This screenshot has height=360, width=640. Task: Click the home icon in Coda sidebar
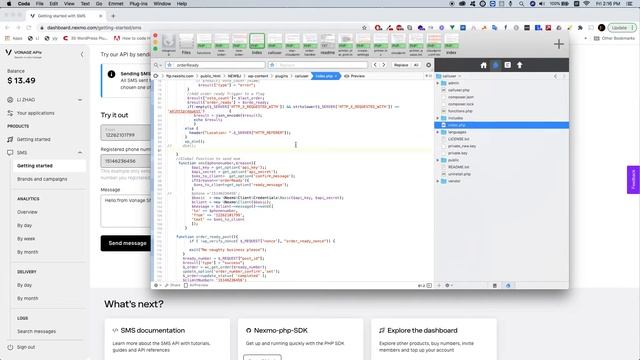[483, 65]
